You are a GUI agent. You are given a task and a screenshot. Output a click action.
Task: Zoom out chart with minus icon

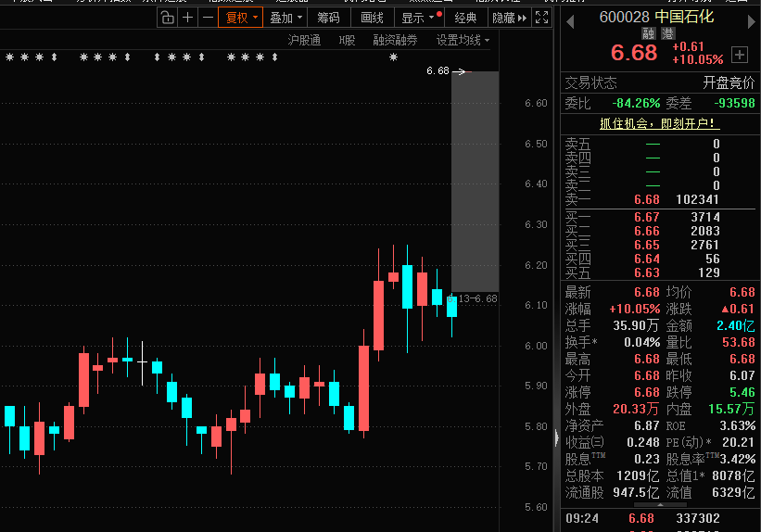point(208,17)
